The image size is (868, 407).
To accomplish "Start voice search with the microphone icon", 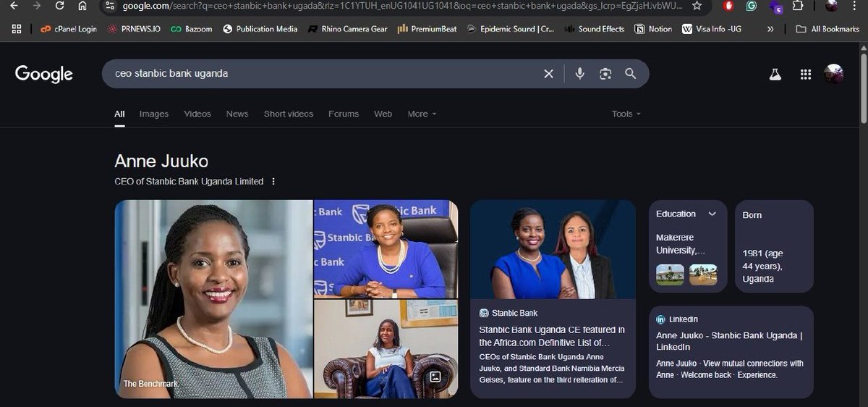I will point(579,74).
